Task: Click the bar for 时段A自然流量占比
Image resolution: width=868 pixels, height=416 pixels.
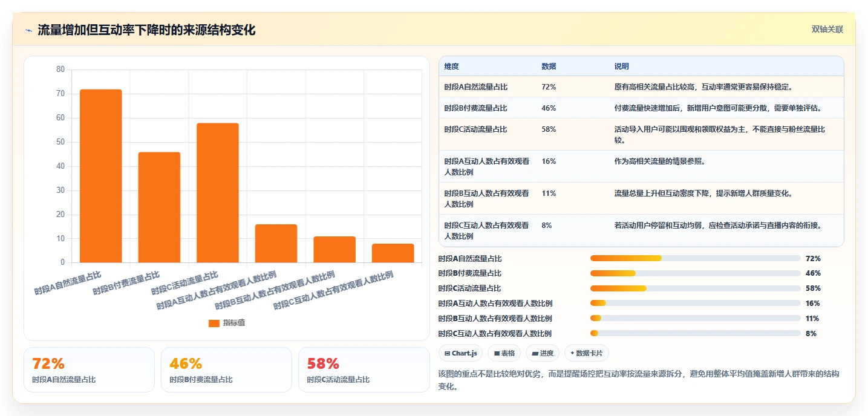Action: [x=101, y=176]
